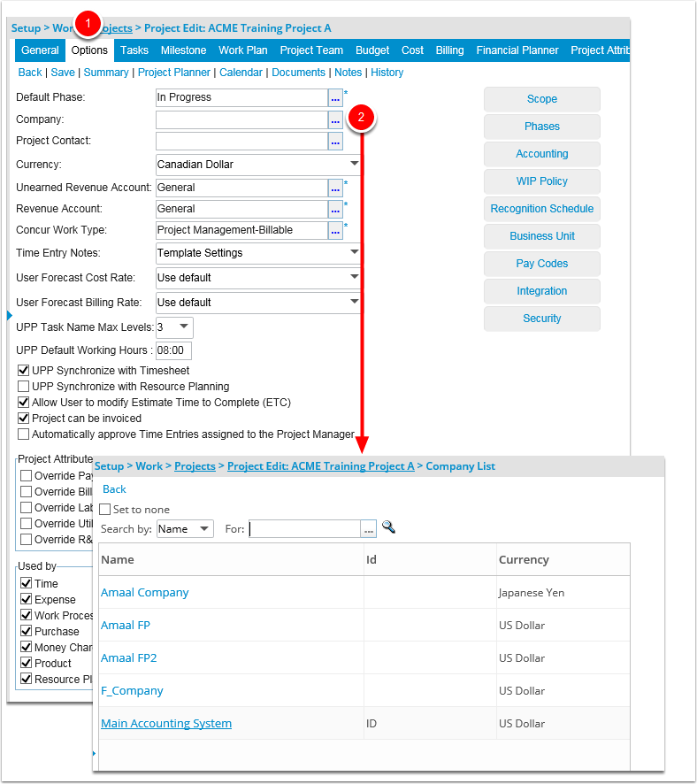Select Main Accounting System company
This screenshot has width=697, height=784.
coord(166,724)
